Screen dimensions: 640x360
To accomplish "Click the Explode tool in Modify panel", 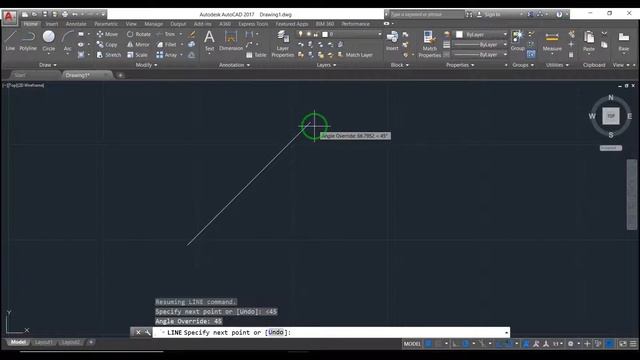I will pyautogui.click(x=191, y=44).
